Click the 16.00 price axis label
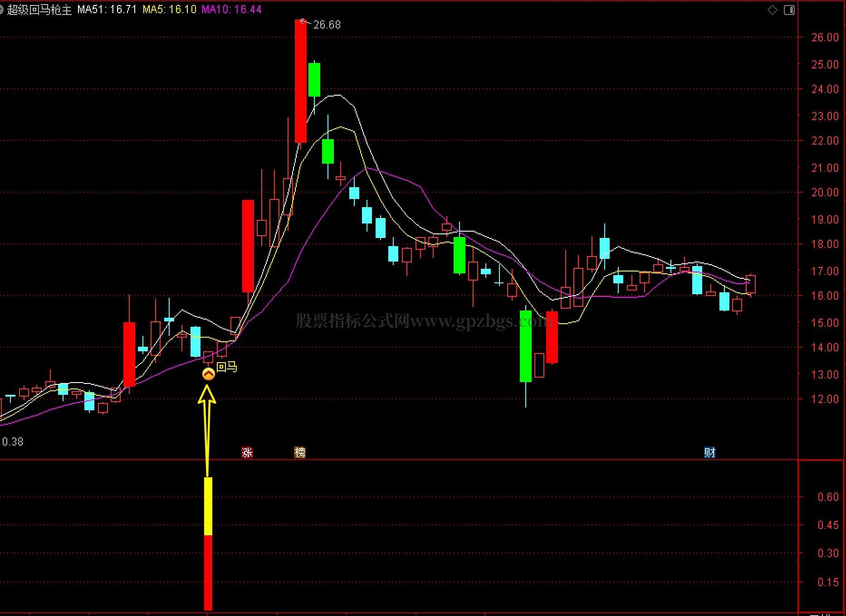Image resolution: width=846 pixels, height=616 pixels. pyautogui.click(x=825, y=296)
